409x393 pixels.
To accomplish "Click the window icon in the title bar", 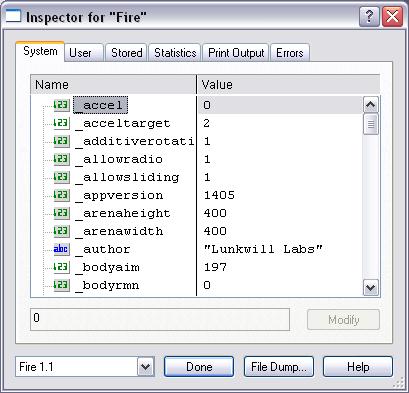I will click(13, 16).
